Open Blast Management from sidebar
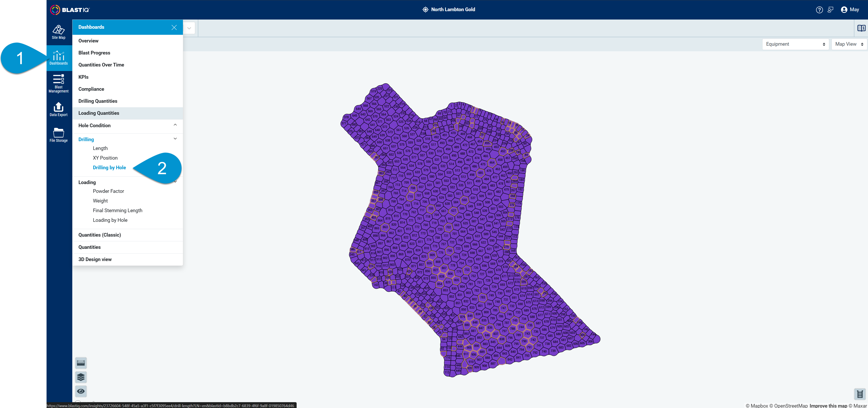 59,84
